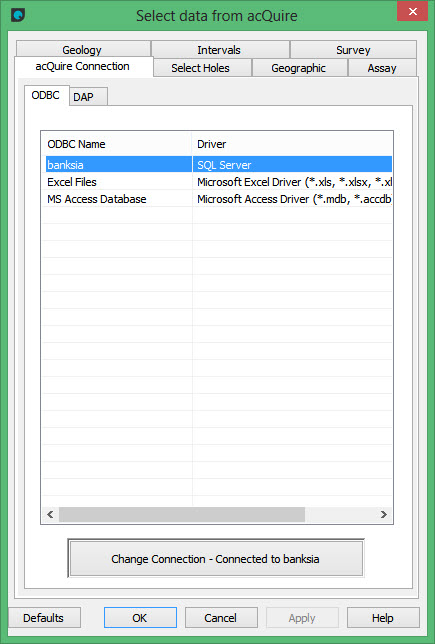Open the Assay tab
This screenshot has height=644, width=435.
click(x=382, y=68)
